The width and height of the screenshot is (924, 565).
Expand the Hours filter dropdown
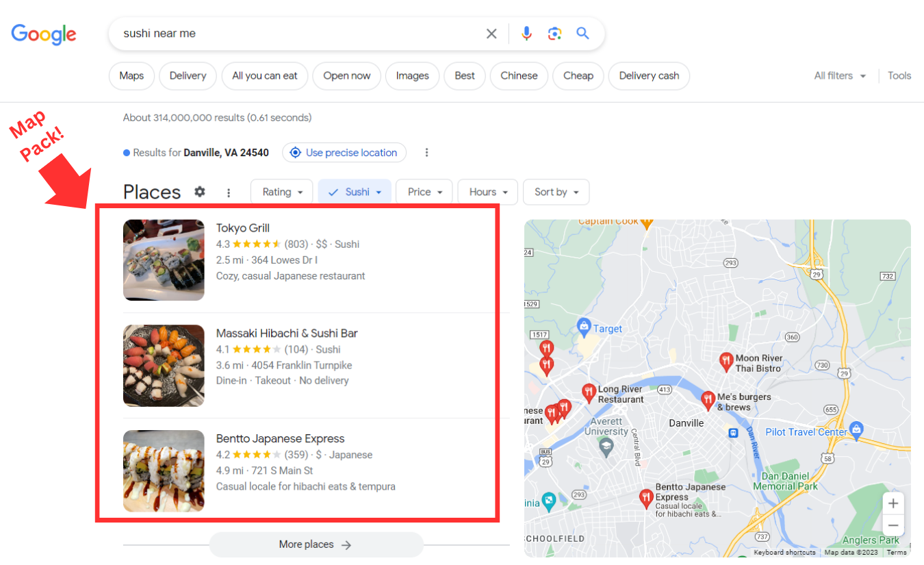tap(488, 192)
